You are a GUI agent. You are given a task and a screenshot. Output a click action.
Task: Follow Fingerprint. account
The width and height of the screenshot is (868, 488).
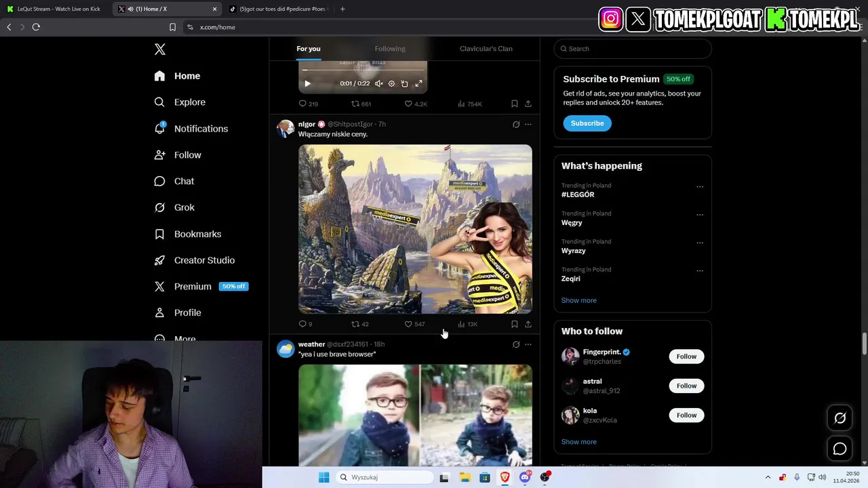click(x=686, y=357)
